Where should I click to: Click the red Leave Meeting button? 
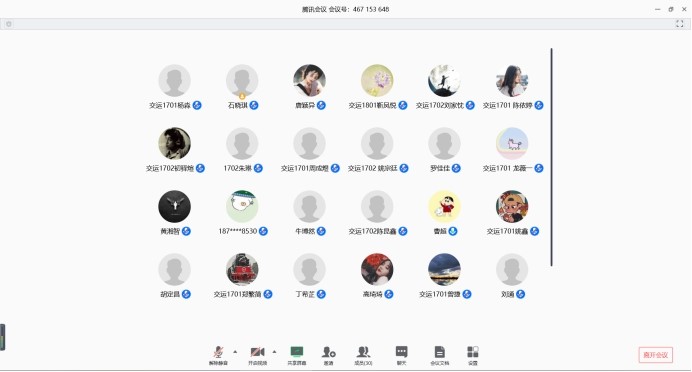655,355
